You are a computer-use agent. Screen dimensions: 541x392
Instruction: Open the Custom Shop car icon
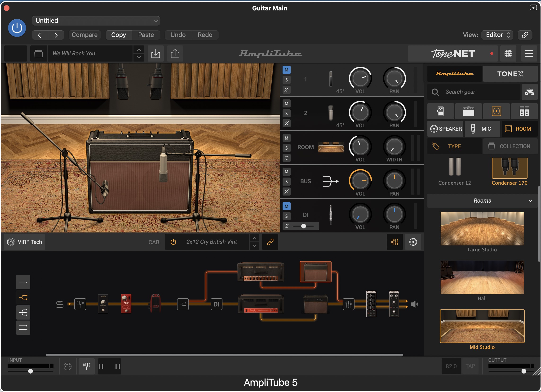click(529, 92)
